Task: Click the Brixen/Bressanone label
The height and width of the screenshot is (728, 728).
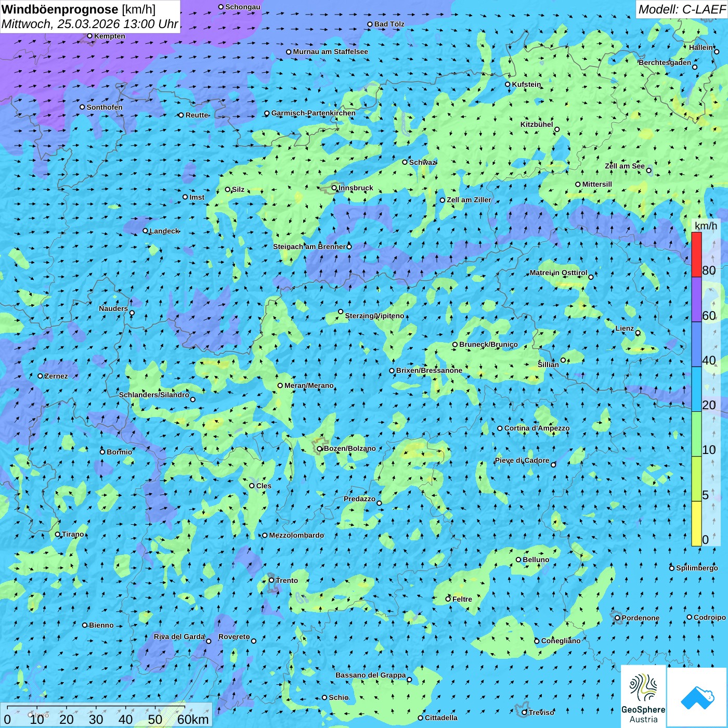Action: point(429,370)
